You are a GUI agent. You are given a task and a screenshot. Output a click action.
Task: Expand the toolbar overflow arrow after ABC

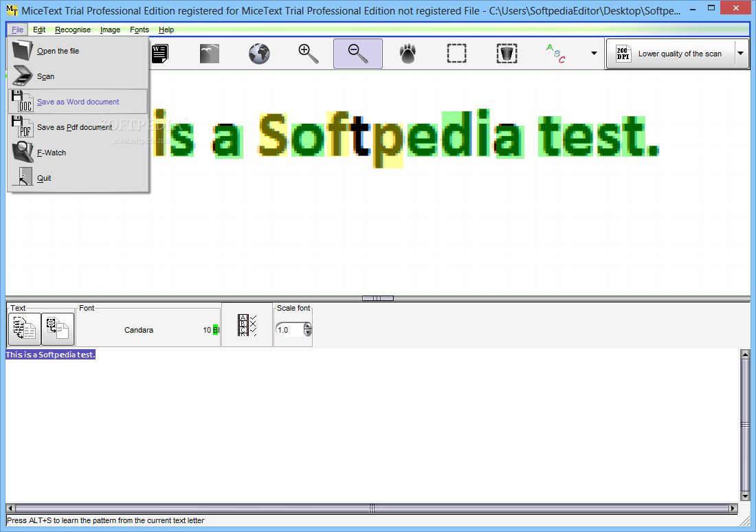pos(594,54)
